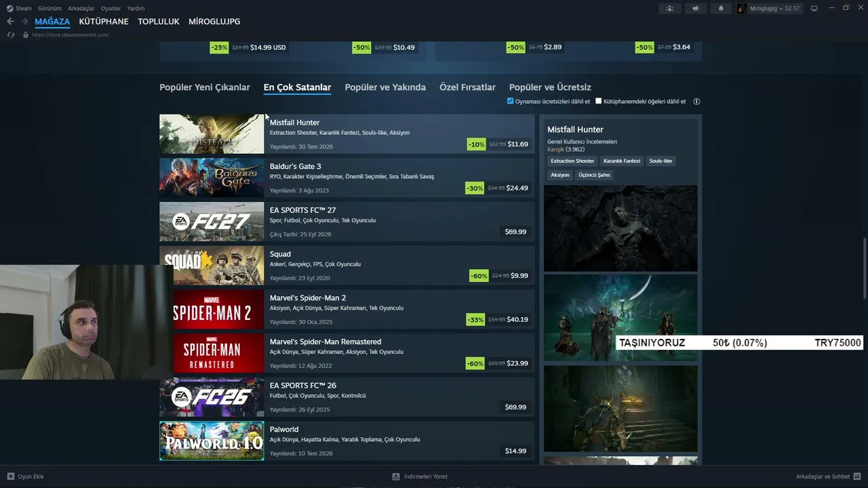The image size is (868, 488).
Task: Enable 'Kütüphanemdeki öğeleri dâhil et' checkbox
Action: (598, 101)
